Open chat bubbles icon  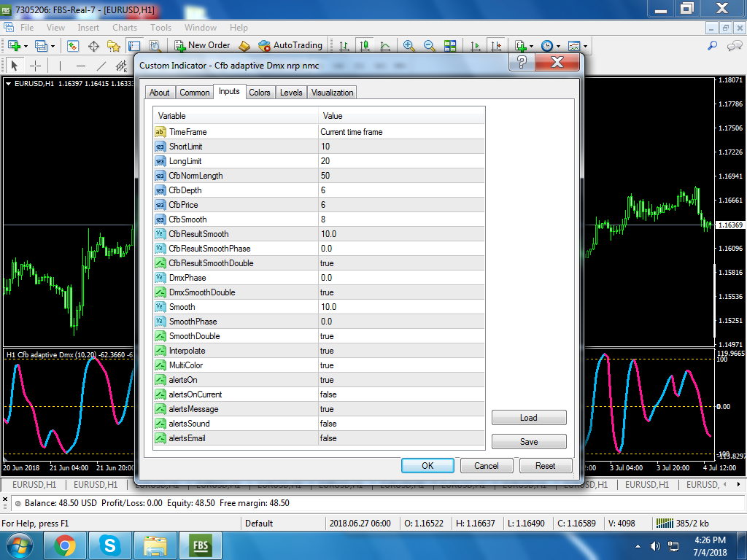(x=734, y=46)
